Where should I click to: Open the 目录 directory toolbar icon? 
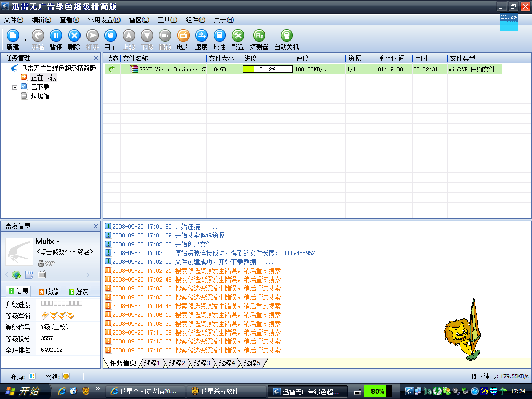(x=110, y=35)
